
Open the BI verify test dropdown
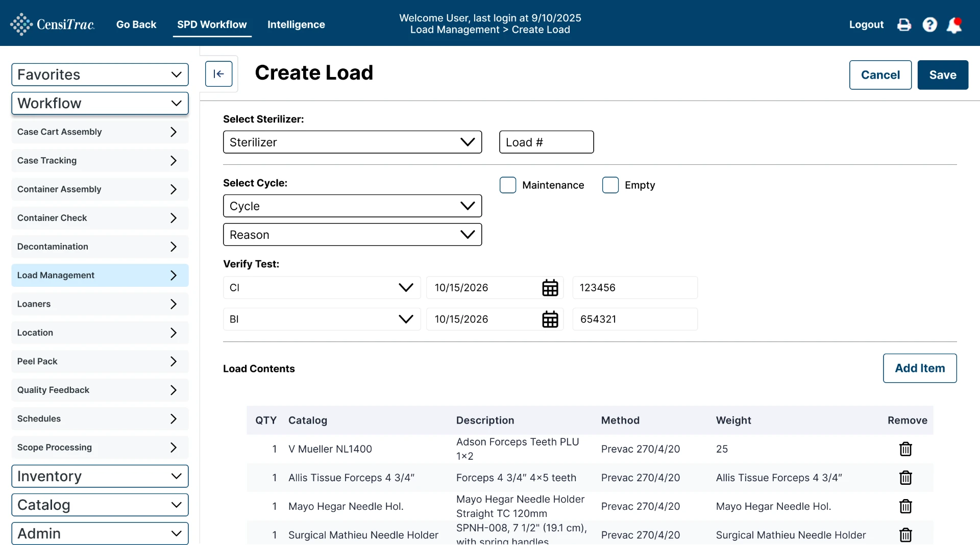[x=322, y=319]
